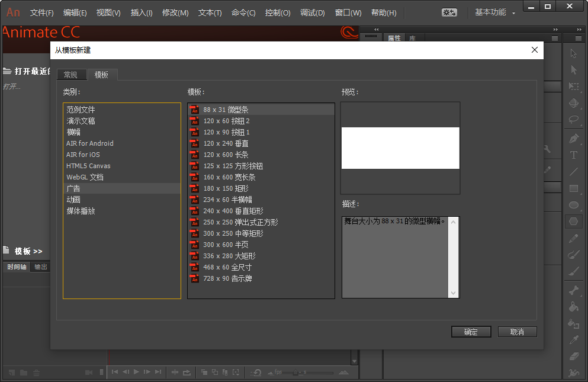Pick the Pen tool
This screenshot has height=382, width=588.
[x=573, y=138]
